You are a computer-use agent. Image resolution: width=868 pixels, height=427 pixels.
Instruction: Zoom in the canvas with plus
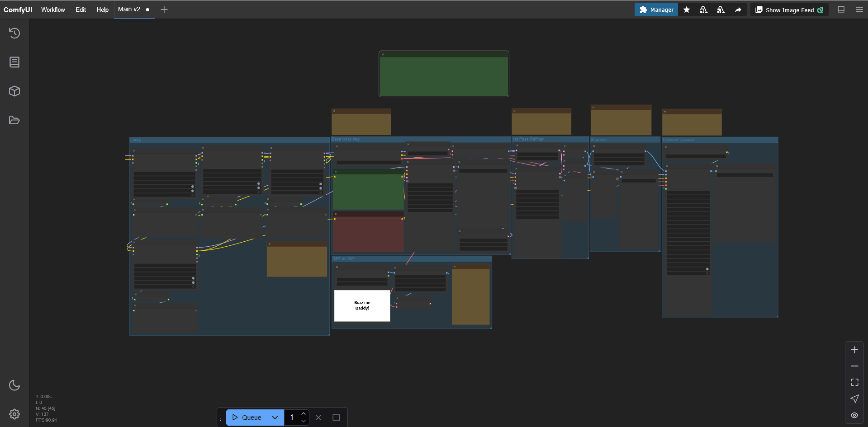point(854,350)
